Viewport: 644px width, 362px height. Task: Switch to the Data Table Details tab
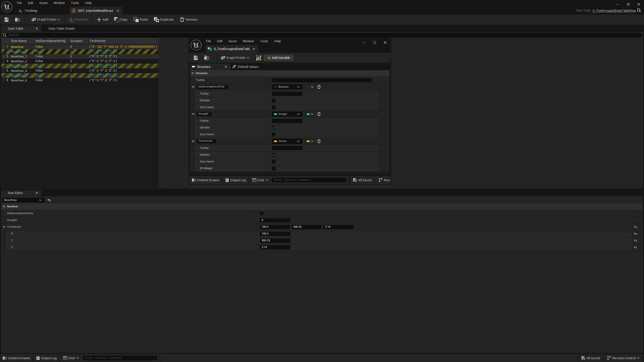(x=61, y=28)
